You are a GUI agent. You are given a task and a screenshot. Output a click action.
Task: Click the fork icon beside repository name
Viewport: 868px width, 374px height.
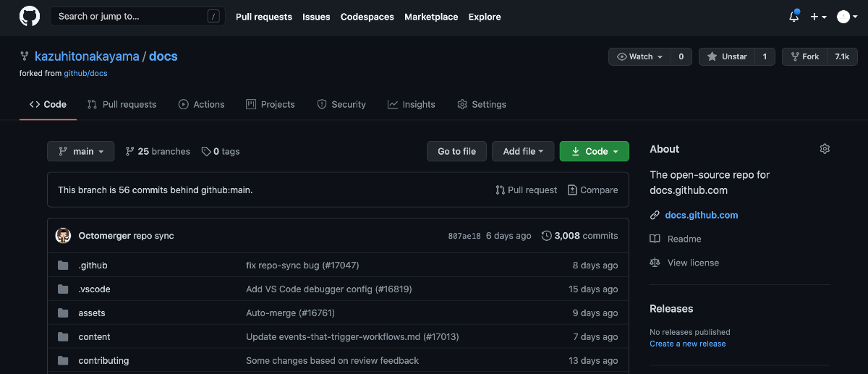pyautogui.click(x=25, y=56)
